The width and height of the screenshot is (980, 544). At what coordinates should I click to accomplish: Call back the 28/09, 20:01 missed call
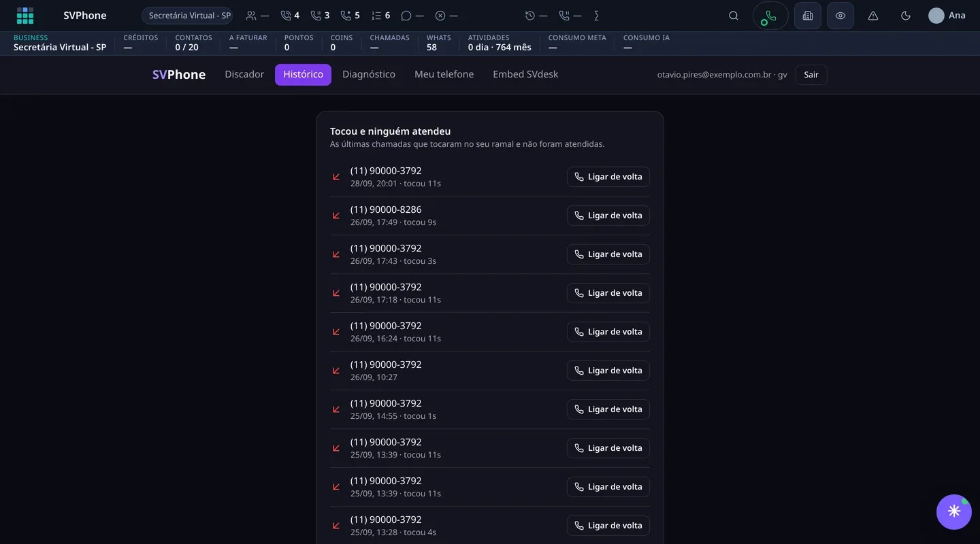click(608, 177)
